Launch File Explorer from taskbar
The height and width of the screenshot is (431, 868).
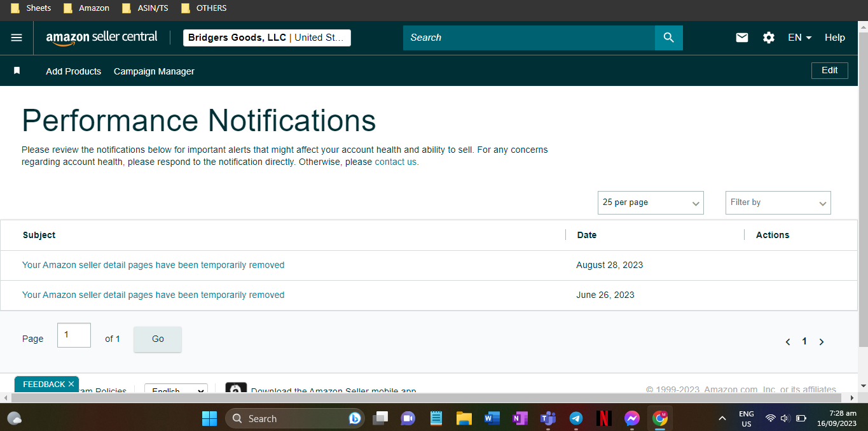pos(464,418)
